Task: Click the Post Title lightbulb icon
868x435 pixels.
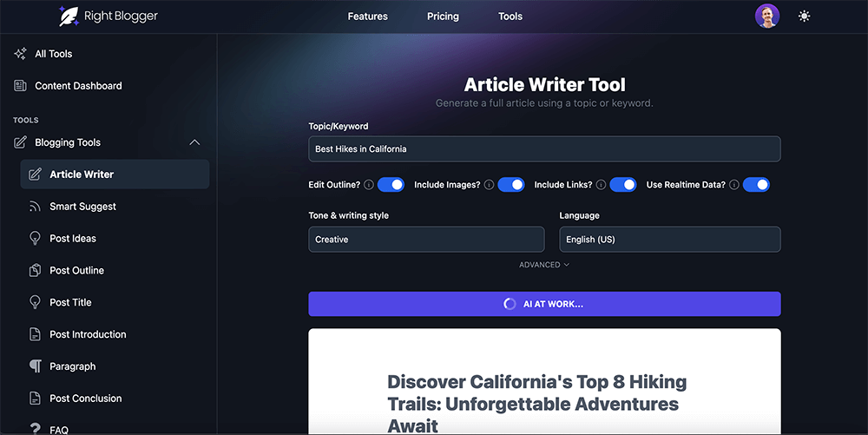Action: point(35,302)
